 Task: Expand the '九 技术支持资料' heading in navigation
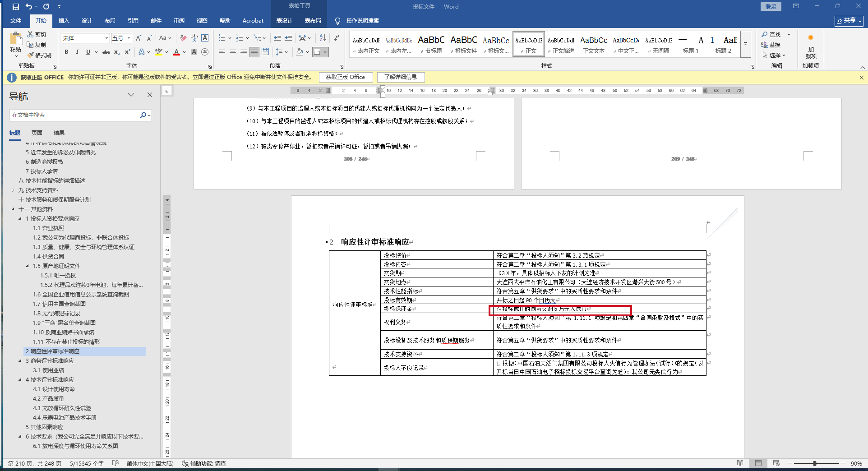click(13, 190)
